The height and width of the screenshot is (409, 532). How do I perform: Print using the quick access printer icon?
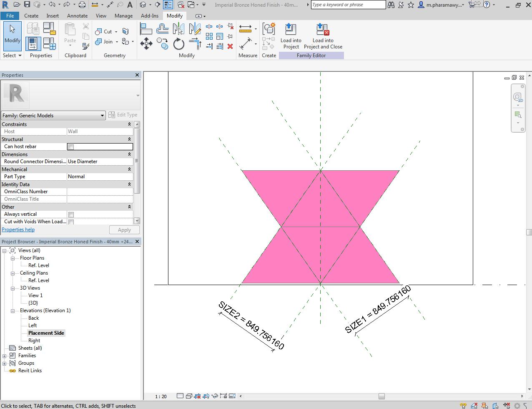click(x=82, y=5)
